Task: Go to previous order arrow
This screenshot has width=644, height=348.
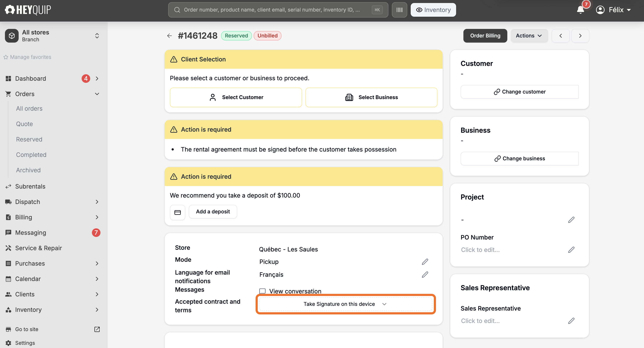Action: click(x=560, y=36)
